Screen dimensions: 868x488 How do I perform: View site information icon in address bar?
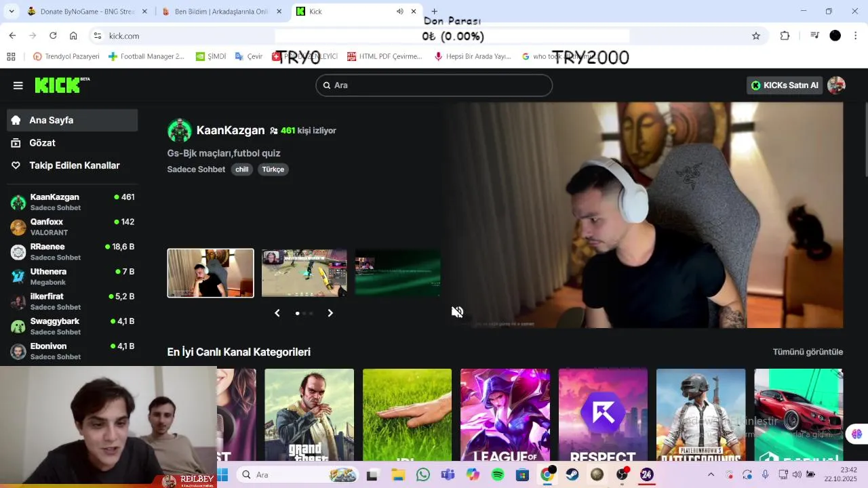[98, 36]
